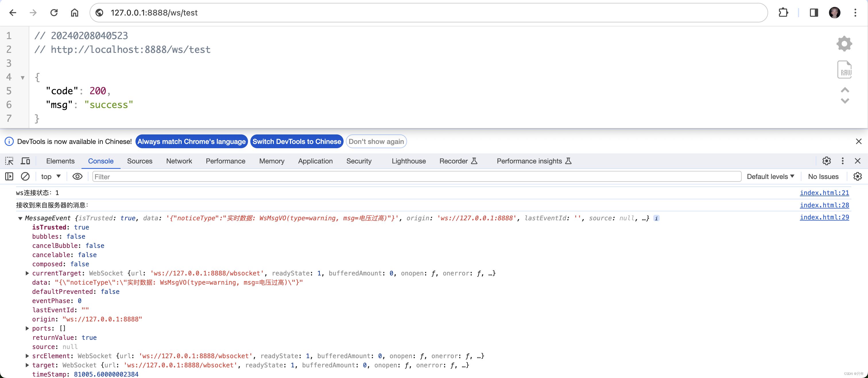Image resolution: width=868 pixels, height=378 pixels.
Task: Click the eye visibility toggle icon
Action: tap(76, 176)
